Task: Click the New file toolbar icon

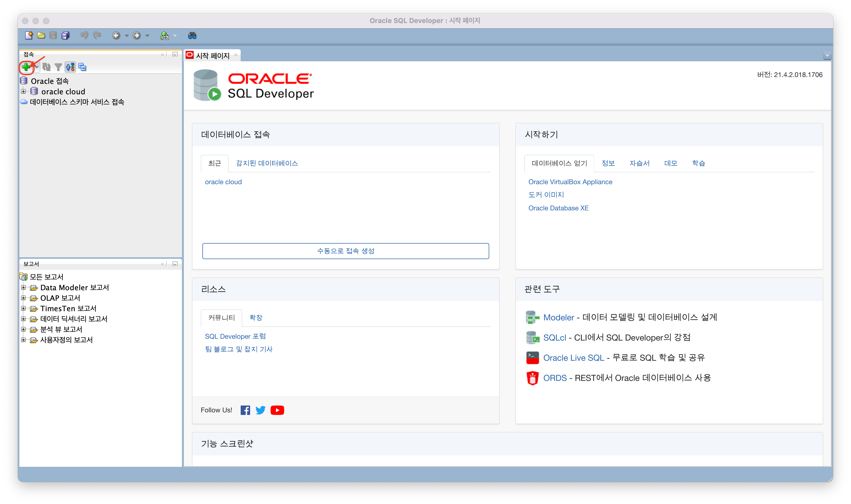Action: point(29,35)
